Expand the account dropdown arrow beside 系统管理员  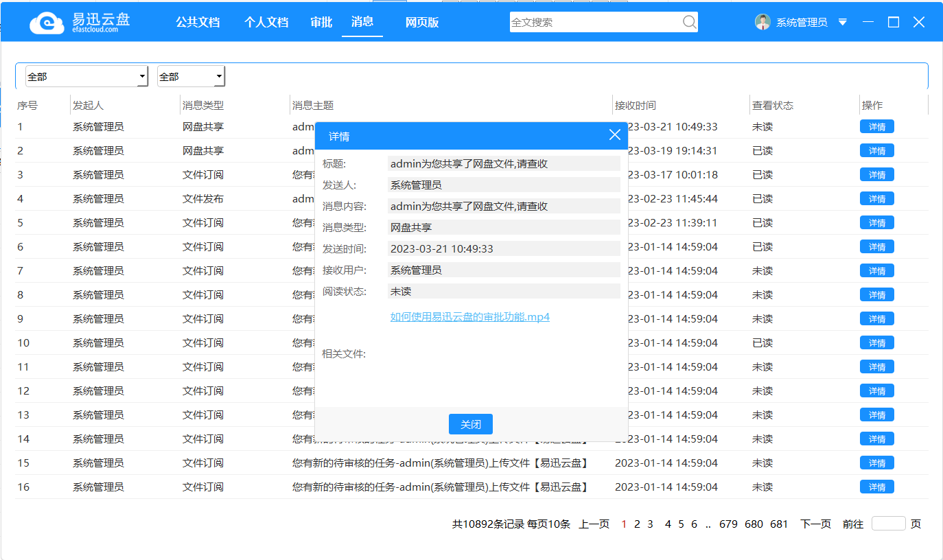(x=842, y=21)
